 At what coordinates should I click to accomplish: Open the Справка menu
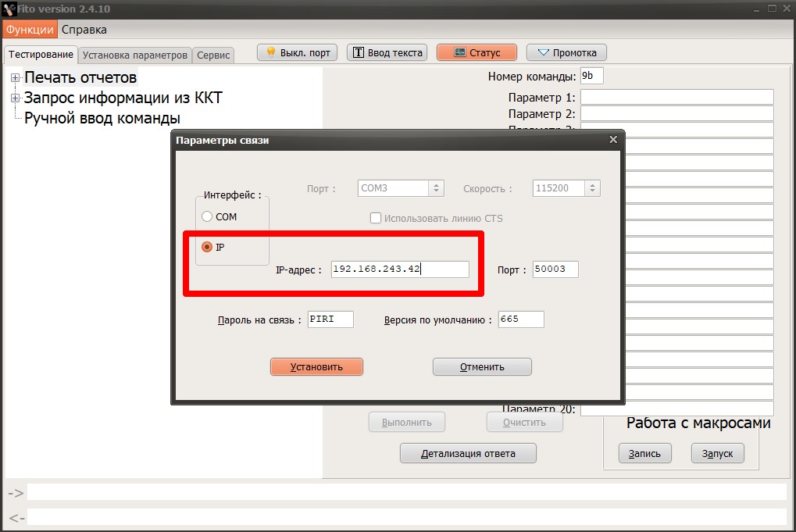tap(84, 30)
